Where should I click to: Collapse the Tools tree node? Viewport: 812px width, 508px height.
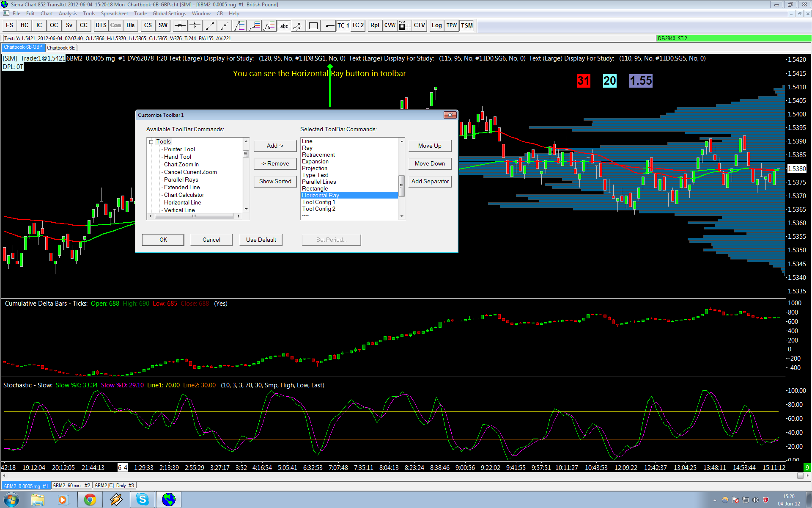[x=151, y=142]
